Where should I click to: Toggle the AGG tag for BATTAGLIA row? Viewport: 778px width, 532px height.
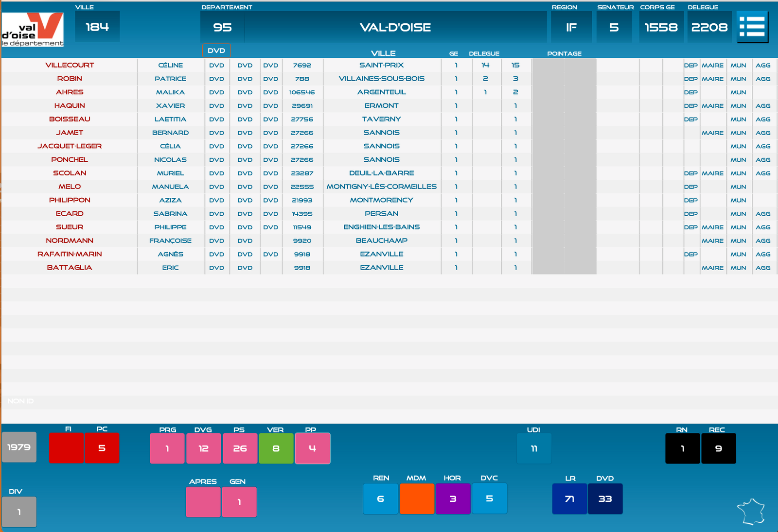[x=762, y=268]
